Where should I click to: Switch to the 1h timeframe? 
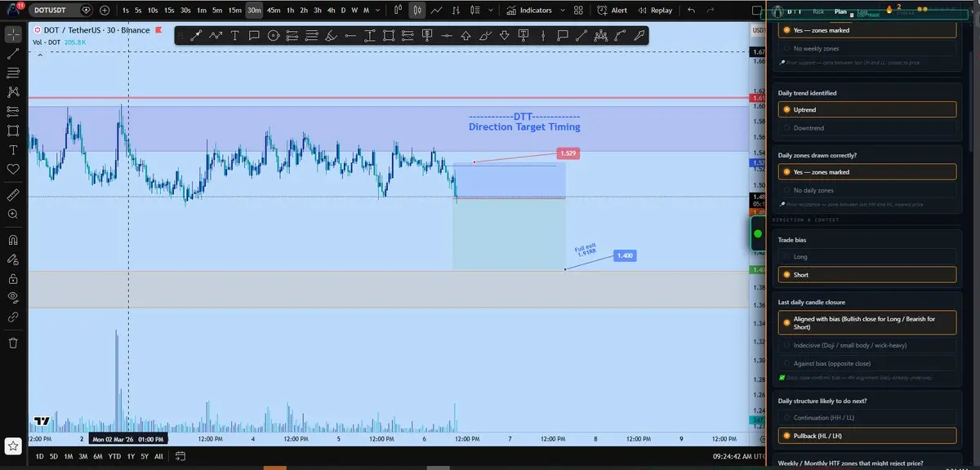pos(290,11)
